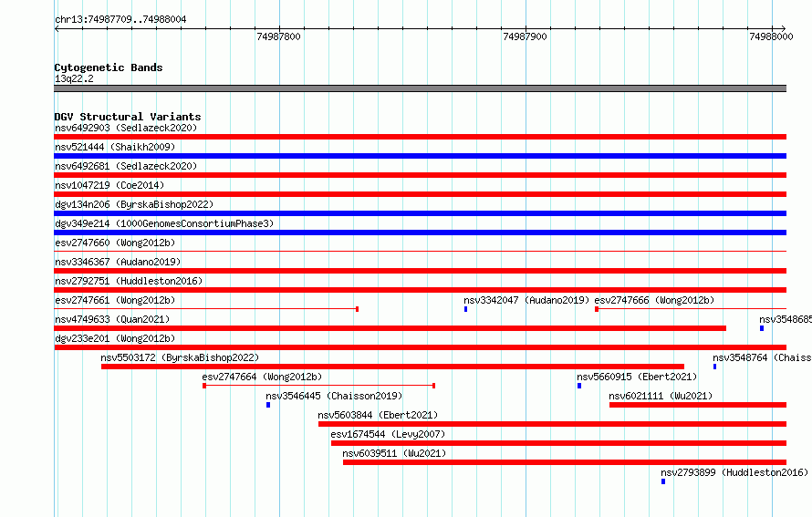812x517 pixels.
Task: Open nsv5660915 (Ebert2021) label
Action: [x=637, y=377]
